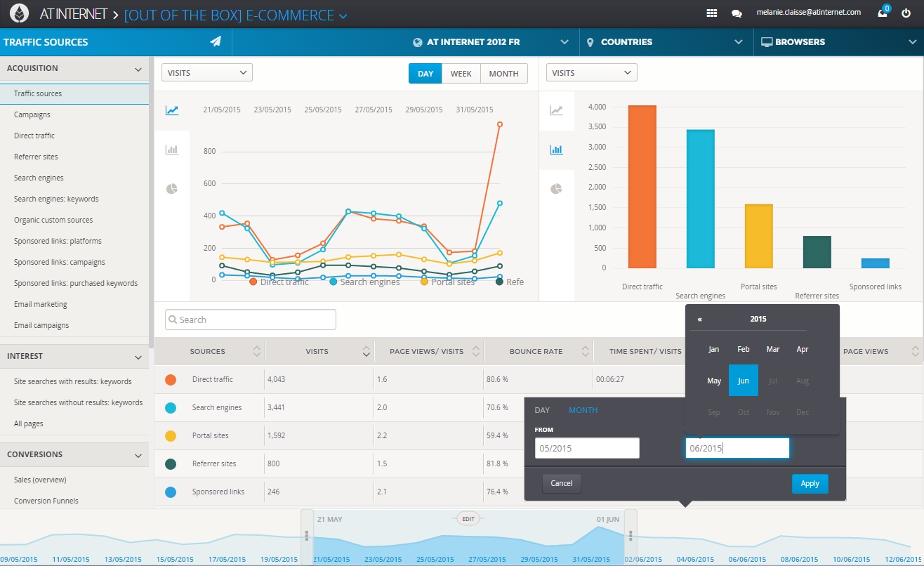Open the COUNTRIES filter dropdown
The width and height of the screenshot is (924, 566).
[x=666, y=42]
